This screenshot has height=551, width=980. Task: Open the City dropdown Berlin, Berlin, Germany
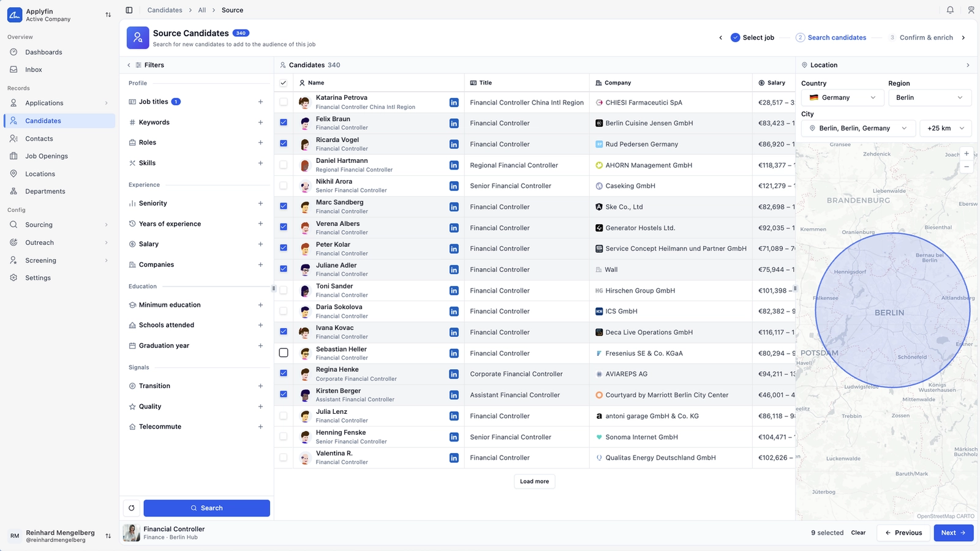pyautogui.click(x=858, y=129)
